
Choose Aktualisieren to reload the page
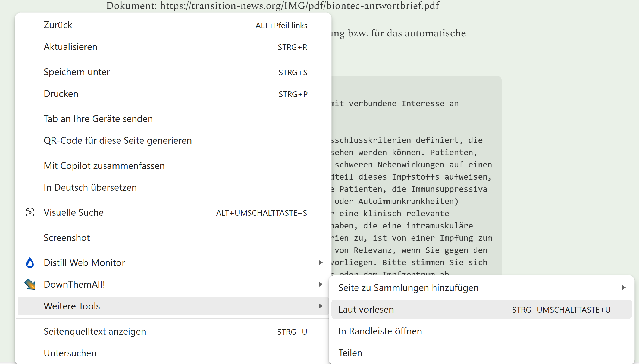pyautogui.click(x=70, y=47)
